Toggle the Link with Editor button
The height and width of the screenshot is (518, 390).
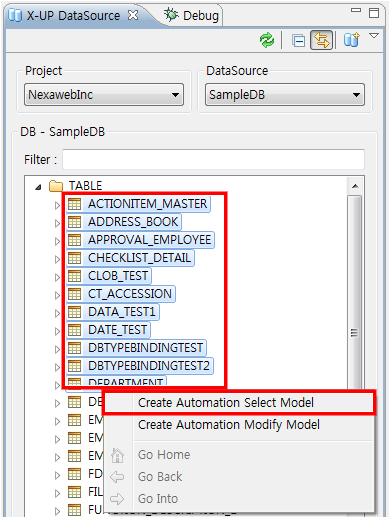pyautogui.click(x=321, y=40)
